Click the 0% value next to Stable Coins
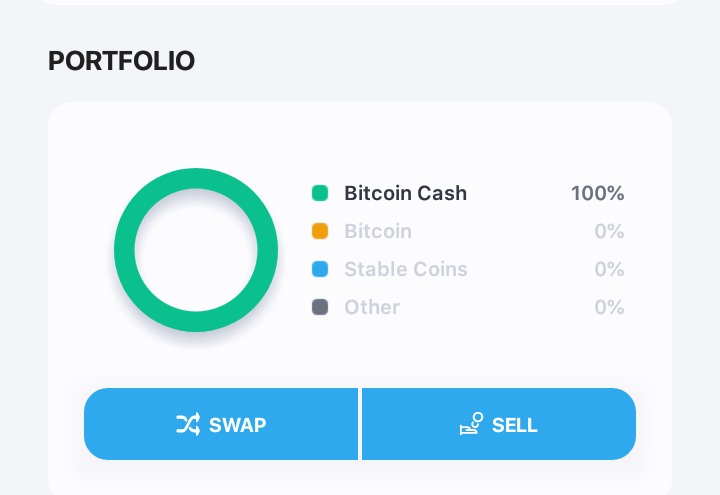Screen dimensions: 720x495 tap(609, 270)
